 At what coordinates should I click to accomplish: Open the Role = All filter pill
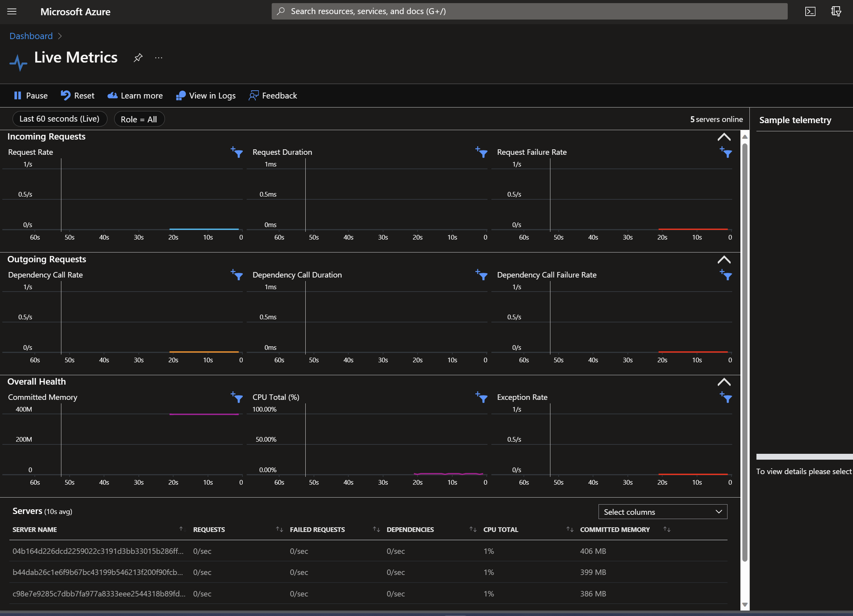(139, 119)
